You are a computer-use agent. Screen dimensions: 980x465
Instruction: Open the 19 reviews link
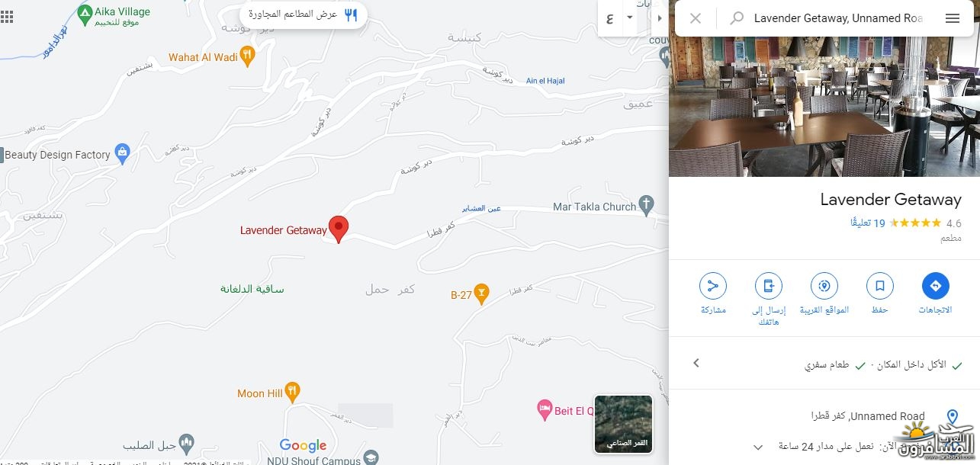pyautogui.click(x=868, y=223)
